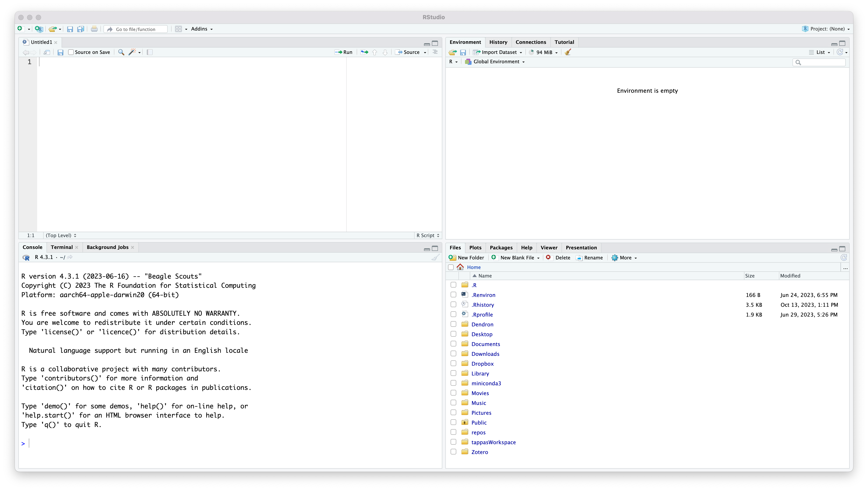Switch to the History tab
The width and height of the screenshot is (868, 490).
498,42
